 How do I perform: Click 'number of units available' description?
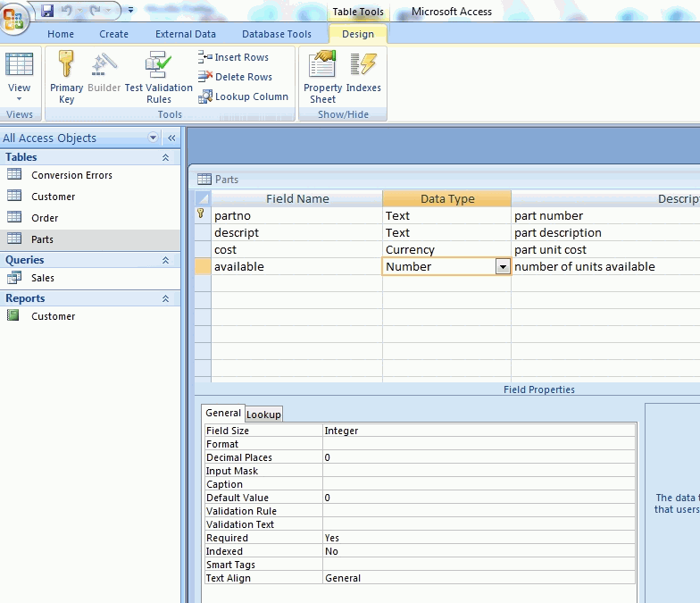(606, 266)
